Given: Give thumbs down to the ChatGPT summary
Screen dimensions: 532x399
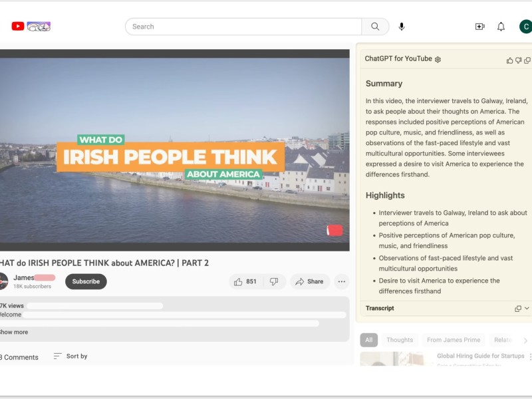Looking at the screenshot, I should (x=518, y=61).
